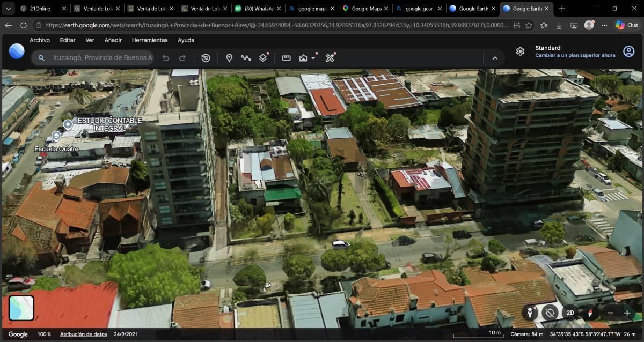Open the Herramientas menu
Screen dimensions: 644x342
point(150,40)
